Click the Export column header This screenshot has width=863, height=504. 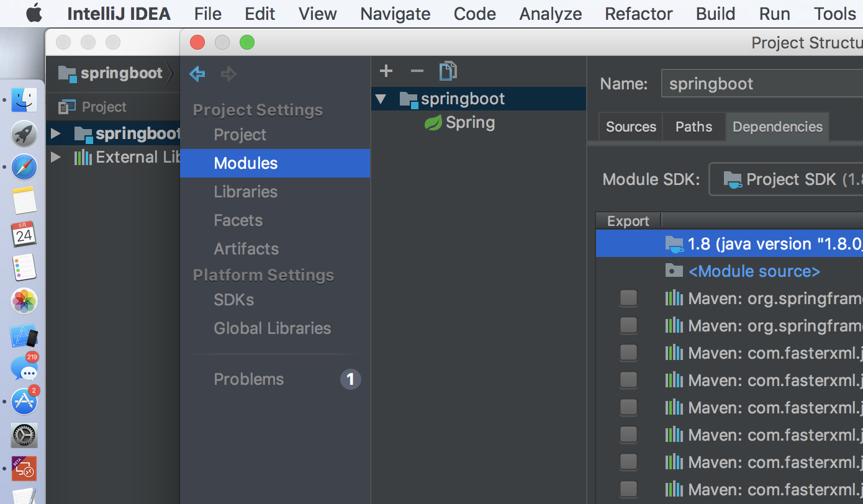628,221
